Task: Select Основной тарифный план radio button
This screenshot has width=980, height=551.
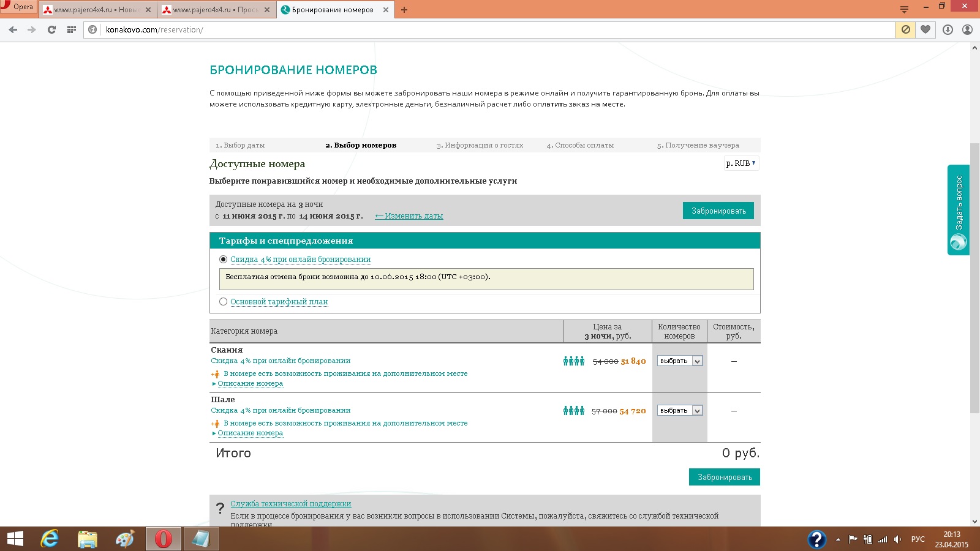Action: click(x=224, y=302)
